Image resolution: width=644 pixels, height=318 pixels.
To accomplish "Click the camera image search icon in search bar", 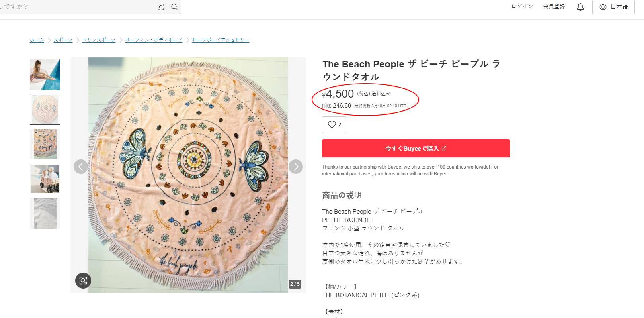I will point(161,7).
